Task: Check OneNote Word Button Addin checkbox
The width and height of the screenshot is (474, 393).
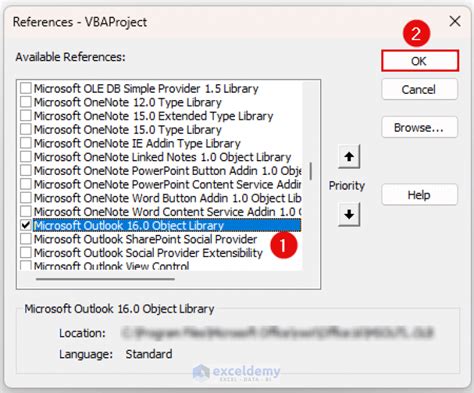Action: pos(26,198)
